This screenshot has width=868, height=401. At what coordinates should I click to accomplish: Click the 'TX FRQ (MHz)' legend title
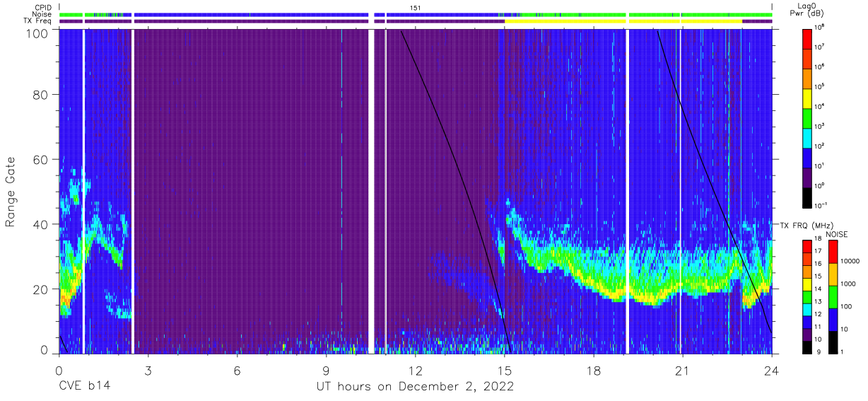click(x=805, y=225)
